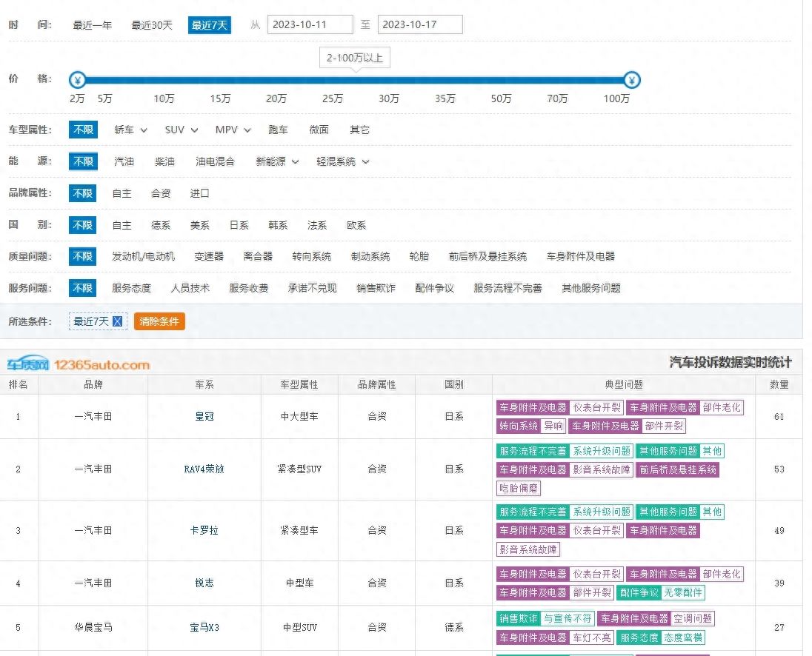812x656 pixels.
Task: Grab the right price slider handle at 100万
Action: (631, 80)
